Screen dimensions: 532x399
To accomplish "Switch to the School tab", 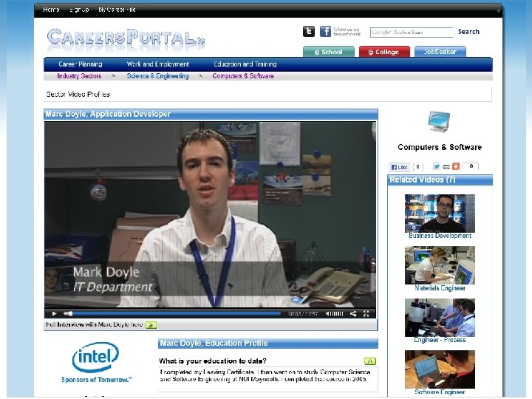I will (328, 52).
